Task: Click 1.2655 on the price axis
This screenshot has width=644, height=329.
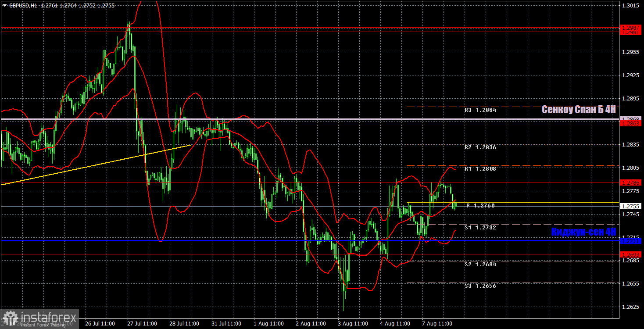Action: [x=630, y=284]
